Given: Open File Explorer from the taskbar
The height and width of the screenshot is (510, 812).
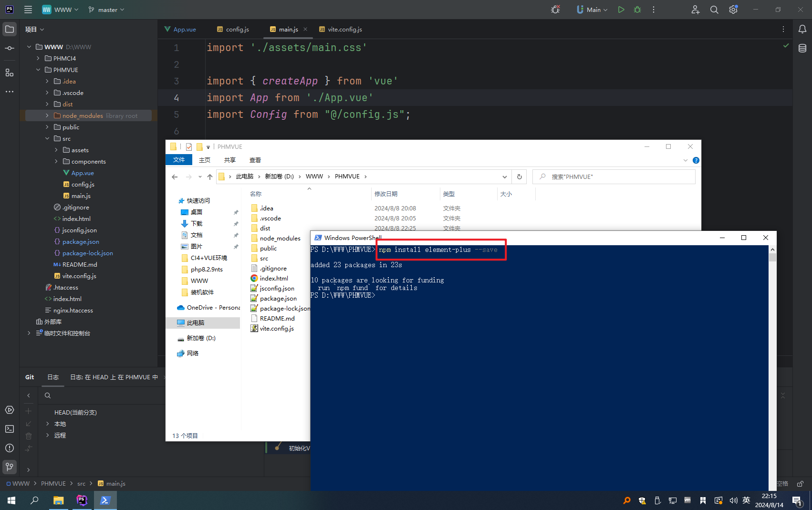Looking at the screenshot, I should click(58, 500).
